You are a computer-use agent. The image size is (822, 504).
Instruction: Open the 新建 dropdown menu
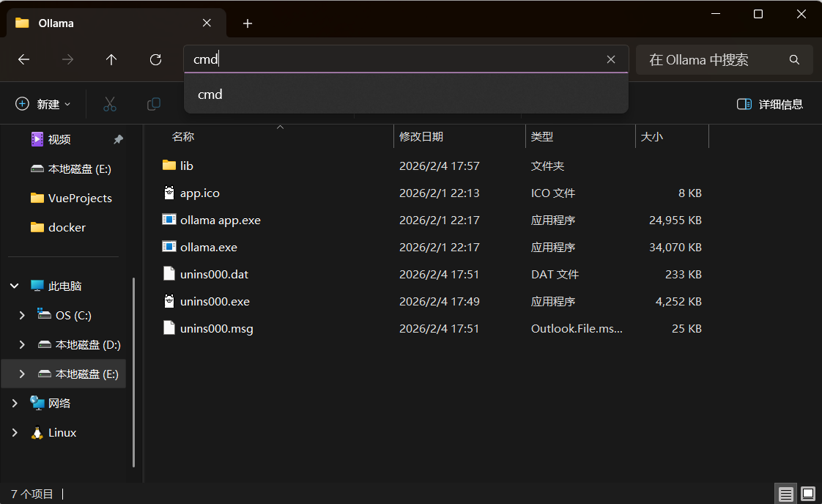pyautogui.click(x=43, y=104)
